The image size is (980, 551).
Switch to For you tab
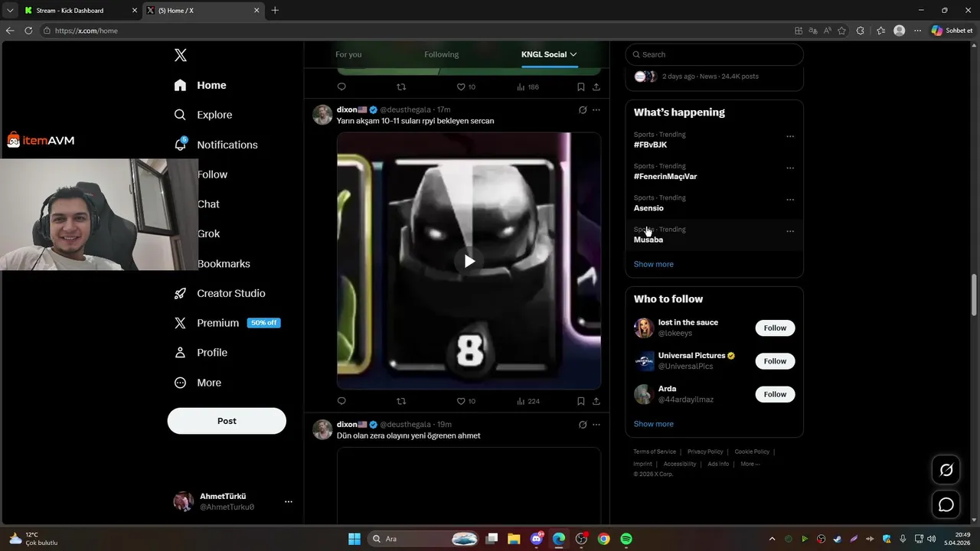pos(348,54)
